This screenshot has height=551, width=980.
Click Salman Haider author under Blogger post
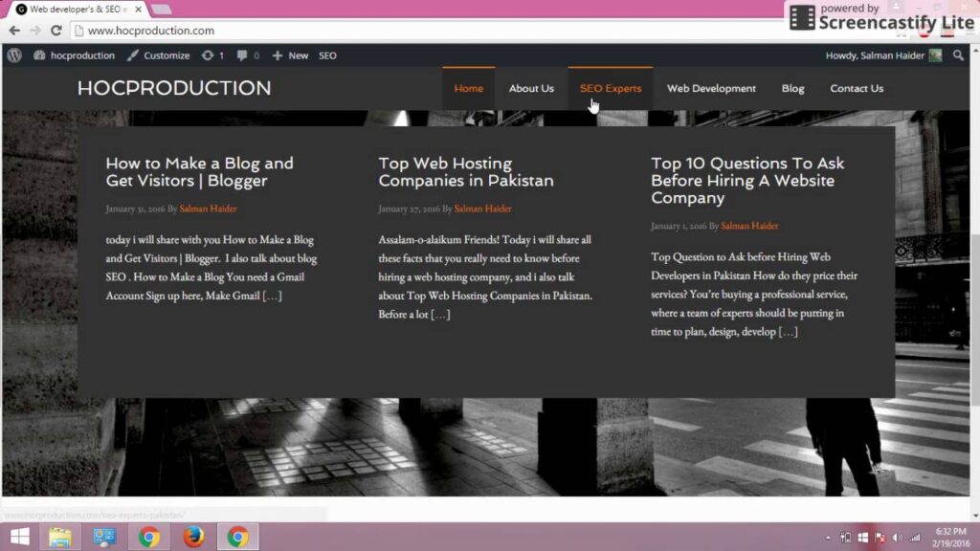pyautogui.click(x=208, y=209)
